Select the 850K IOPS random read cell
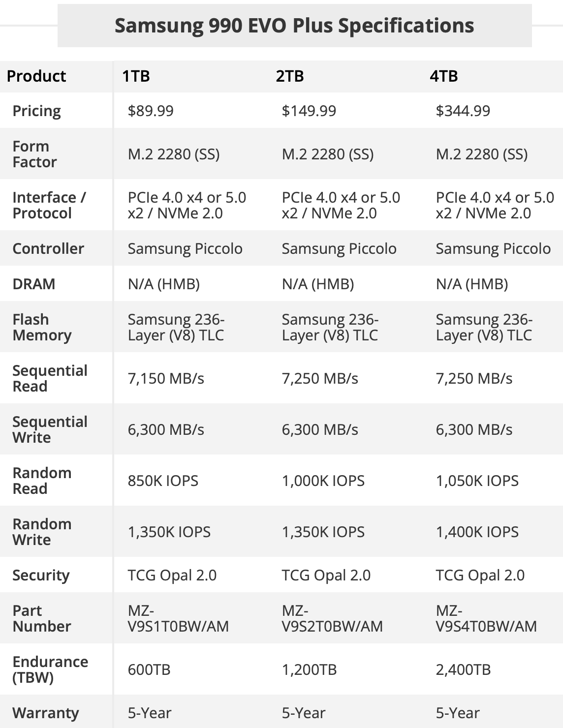Viewport: 563px width, 728px height. click(x=163, y=481)
